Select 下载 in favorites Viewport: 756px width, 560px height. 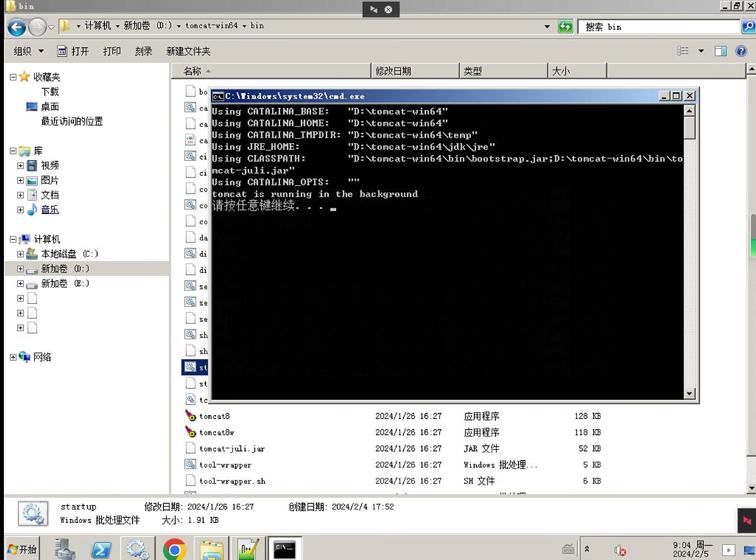[50, 92]
